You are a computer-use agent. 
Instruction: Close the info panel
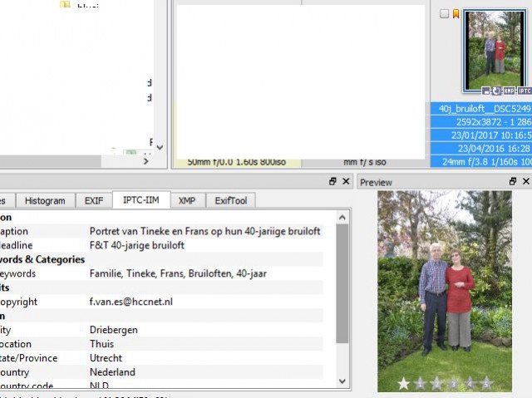[x=346, y=181]
